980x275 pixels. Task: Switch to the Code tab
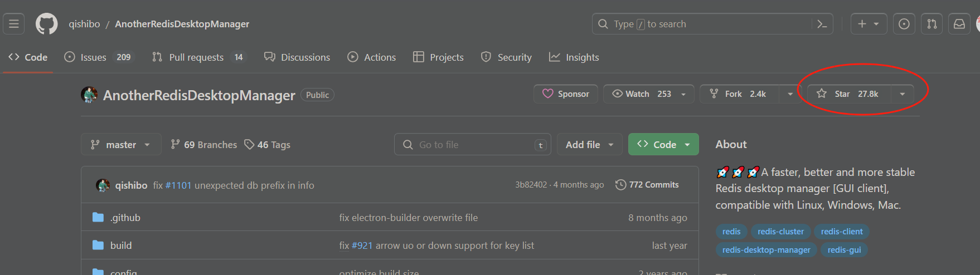tap(28, 57)
